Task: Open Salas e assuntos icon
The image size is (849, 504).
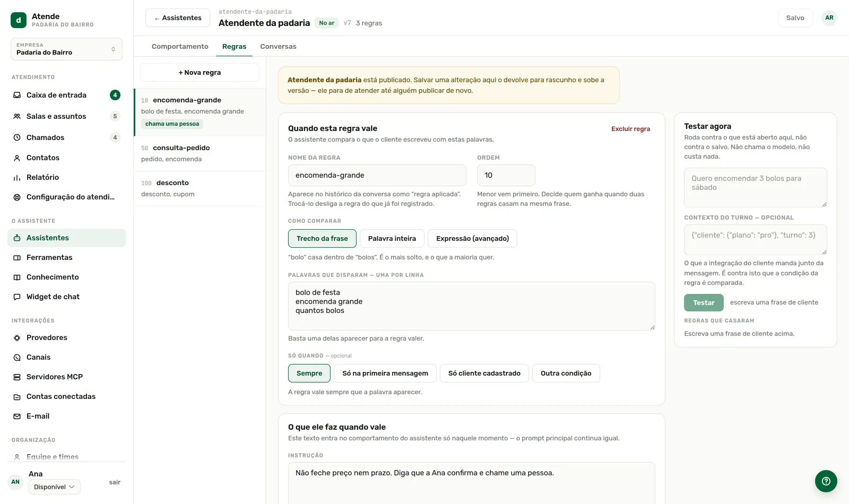Action: (17, 116)
